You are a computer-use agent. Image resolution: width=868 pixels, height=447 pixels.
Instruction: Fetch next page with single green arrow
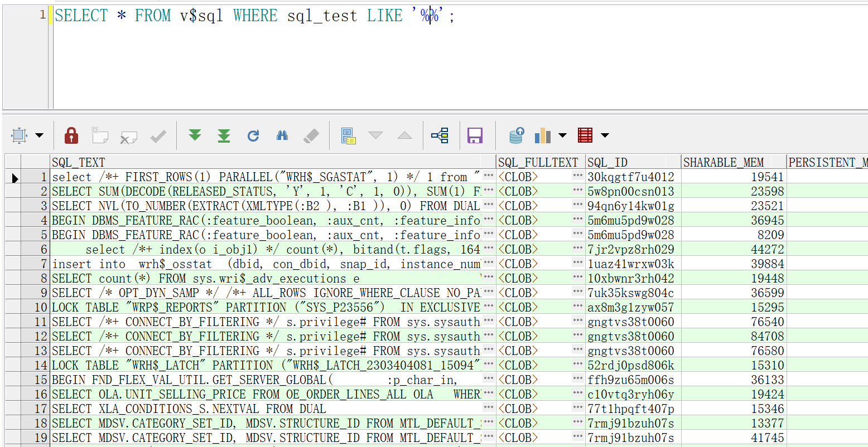(195, 135)
